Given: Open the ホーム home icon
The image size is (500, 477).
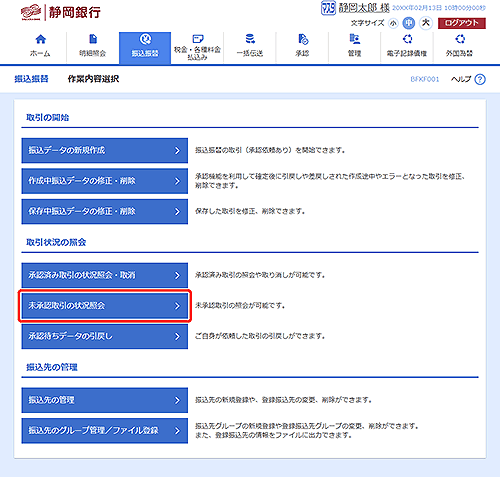Looking at the screenshot, I should click(40, 39).
